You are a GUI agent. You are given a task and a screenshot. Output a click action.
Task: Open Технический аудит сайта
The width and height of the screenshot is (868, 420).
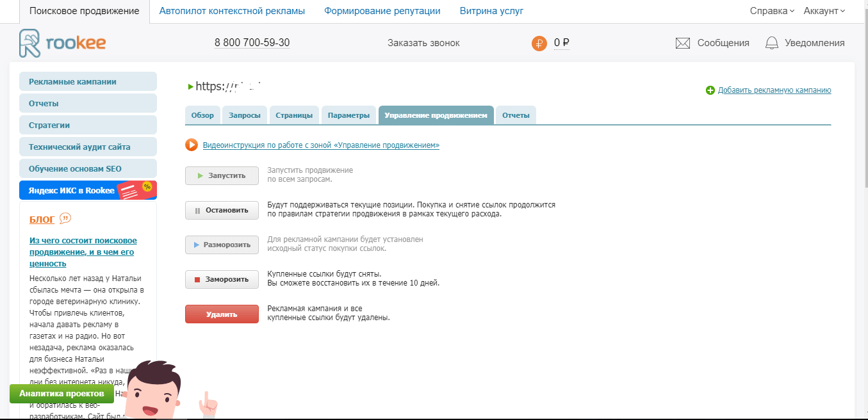coord(88,147)
